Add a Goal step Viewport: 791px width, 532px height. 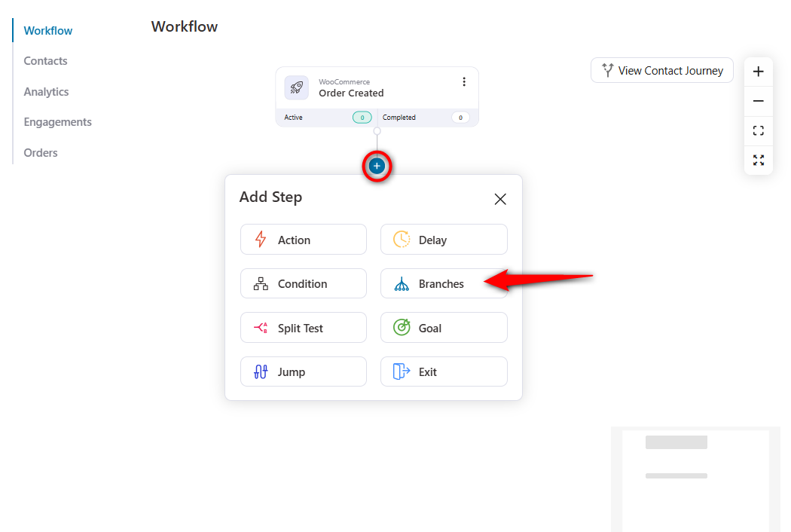click(x=444, y=328)
